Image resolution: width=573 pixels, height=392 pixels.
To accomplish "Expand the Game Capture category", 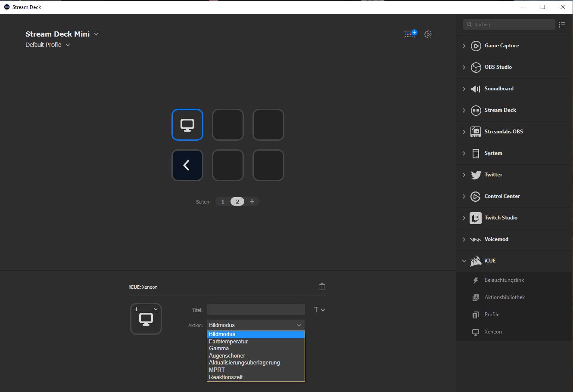I will pos(464,46).
